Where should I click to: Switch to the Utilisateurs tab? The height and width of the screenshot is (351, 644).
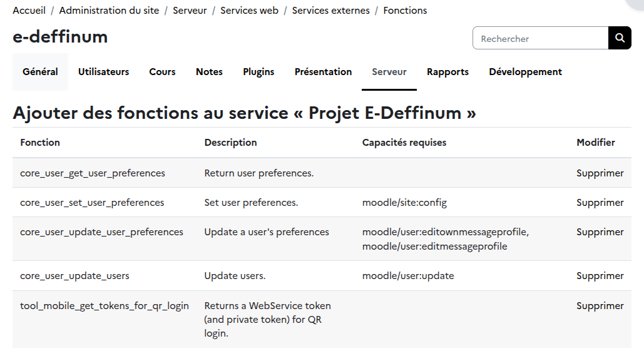pyautogui.click(x=103, y=72)
